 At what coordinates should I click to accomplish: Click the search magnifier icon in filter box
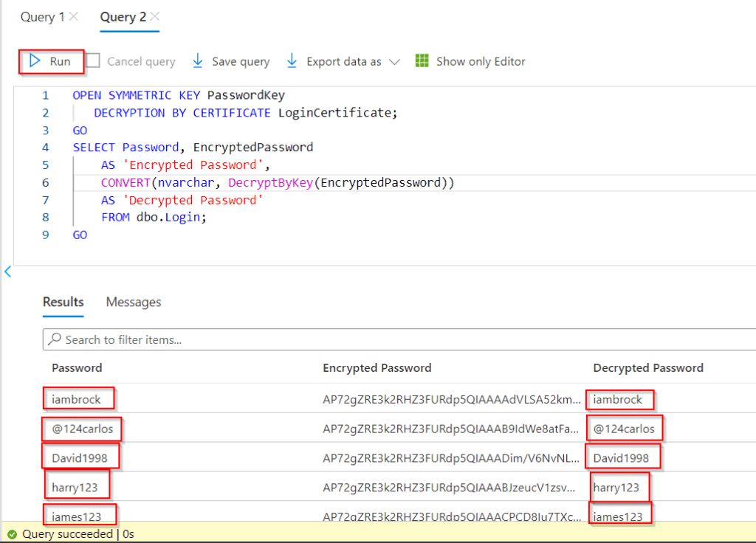[x=55, y=339]
